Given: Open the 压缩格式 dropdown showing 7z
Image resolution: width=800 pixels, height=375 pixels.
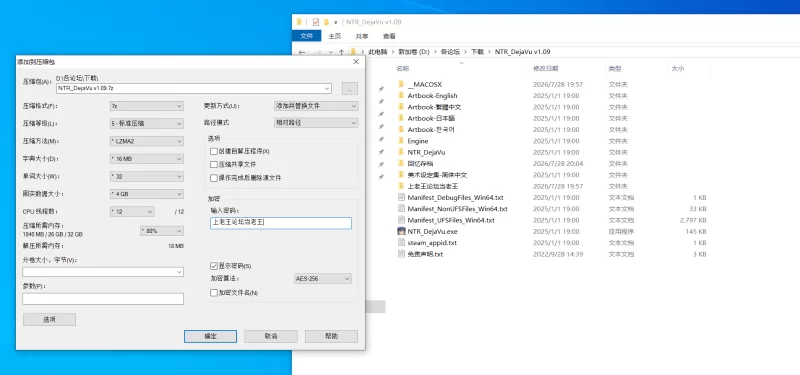Looking at the screenshot, I should tap(146, 106).
